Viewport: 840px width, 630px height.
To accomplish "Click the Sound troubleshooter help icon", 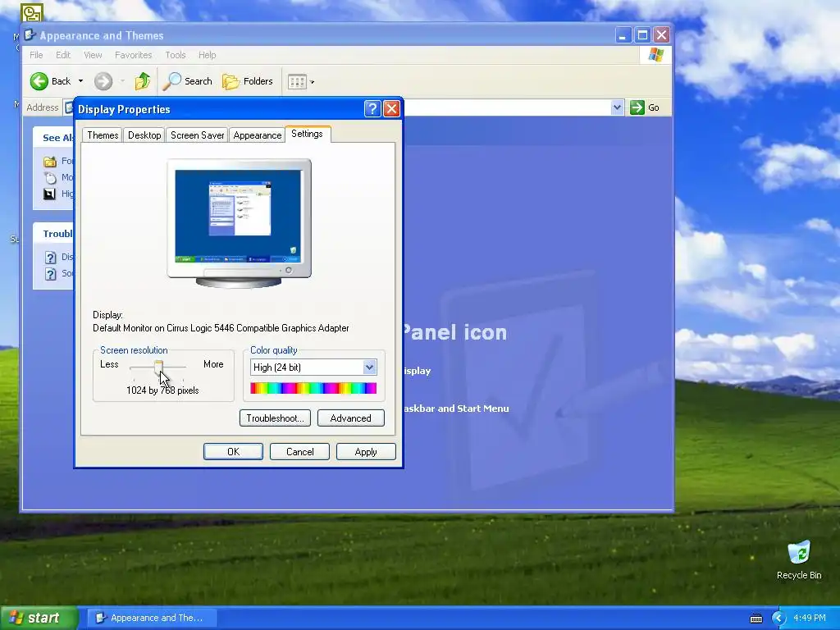I will pos(50,274).
